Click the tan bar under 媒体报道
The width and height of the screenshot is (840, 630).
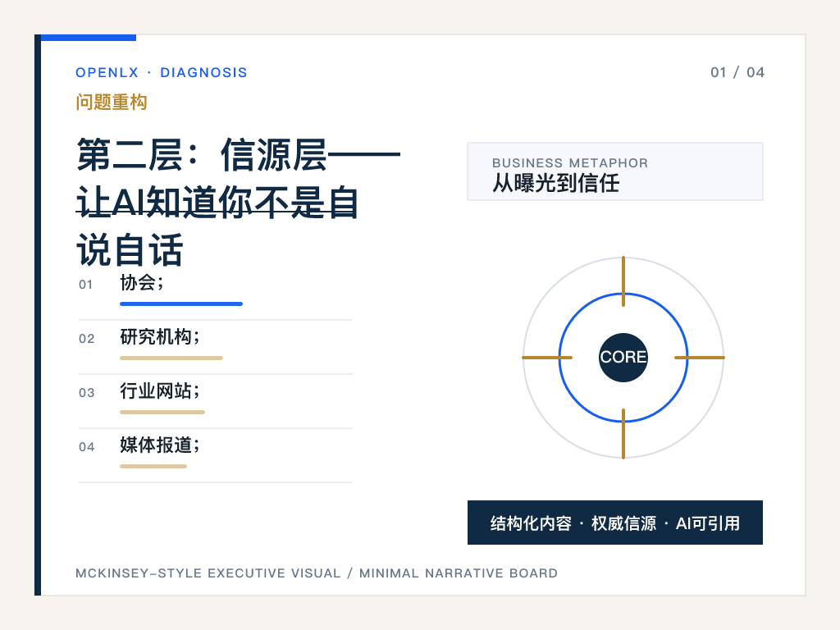[x=153, y=466]
